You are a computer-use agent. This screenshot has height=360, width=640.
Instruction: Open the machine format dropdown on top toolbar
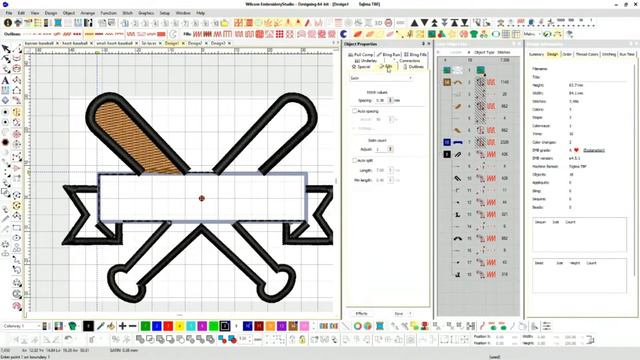tap(532, 34)
